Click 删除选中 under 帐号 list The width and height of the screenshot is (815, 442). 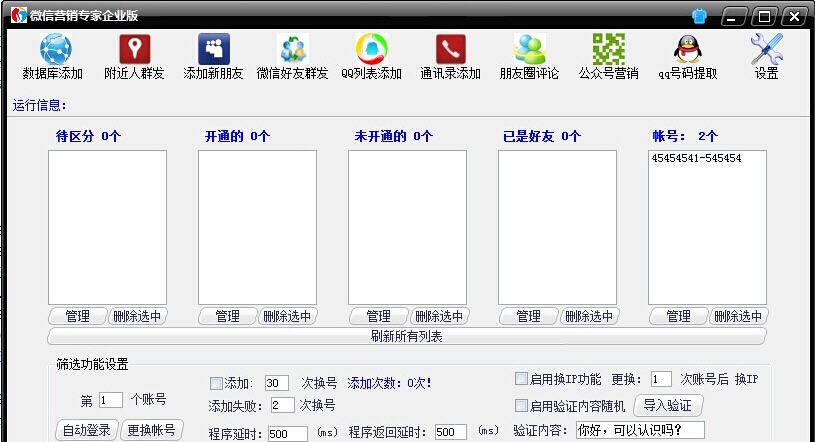(738, 316)
